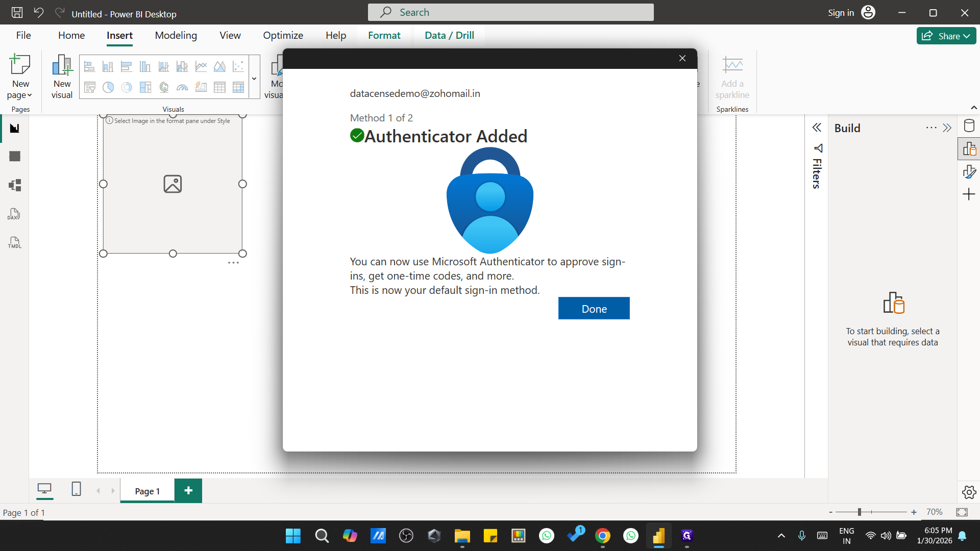The image size is (980, 551).
Task: Select the gauge visual icon
Action: coord(182,87)
